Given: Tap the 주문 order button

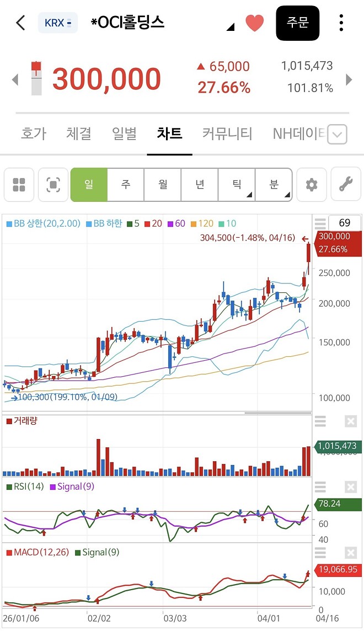Looking at the screenshot, I should [298, 23].
